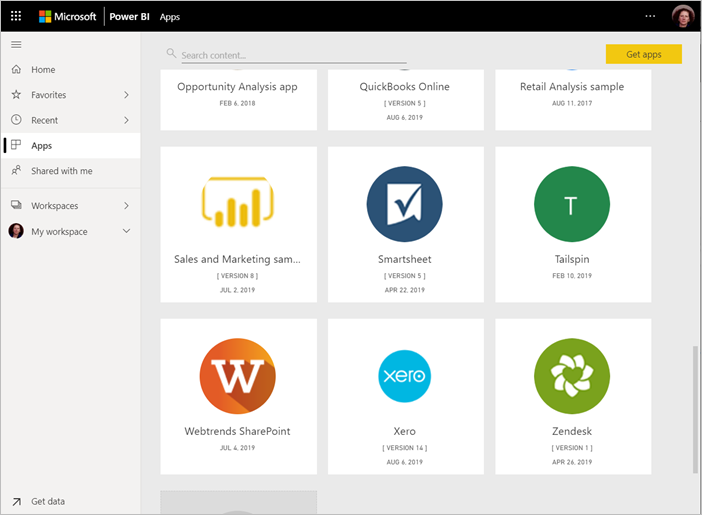The width and height of the screenshot is (702, 515).
Task: Click the Webtrends JUL 4, 2019 date
Action: (x=237, y=448)
